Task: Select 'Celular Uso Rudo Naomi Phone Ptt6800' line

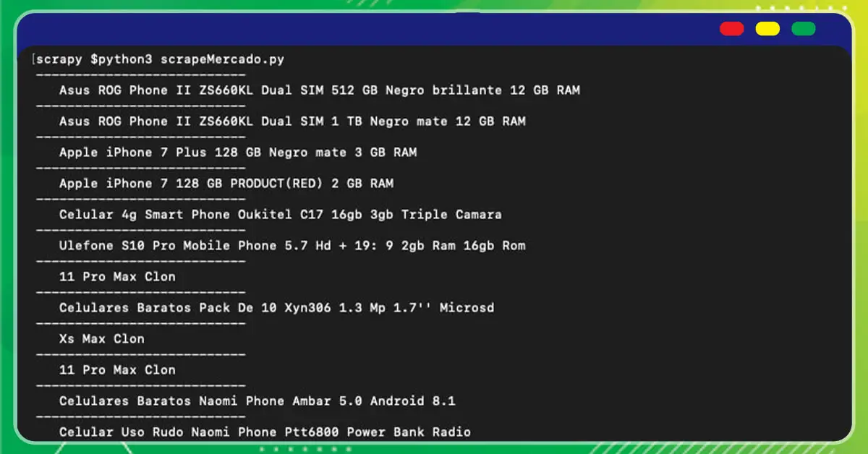Action: pyautogui.click(x=265, y=432)
